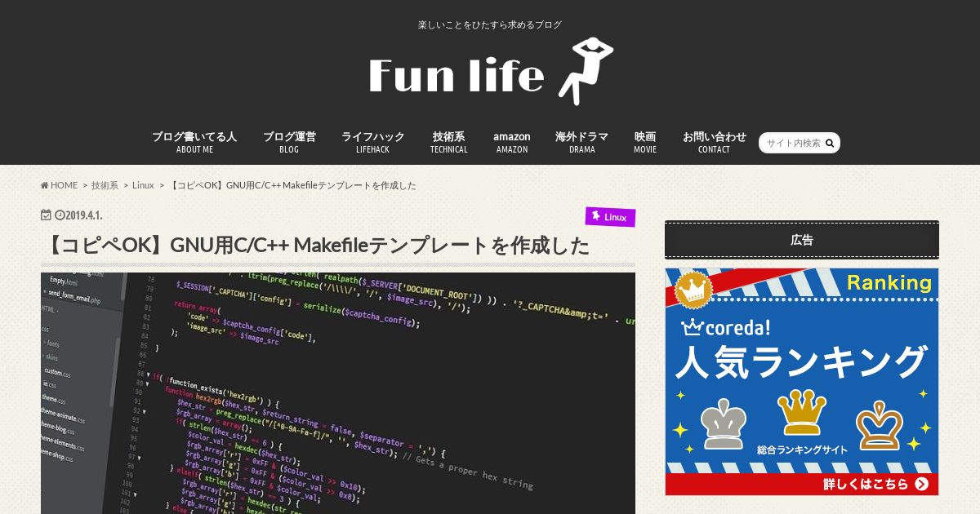
Task: Open お問い合わせ Contact menu item
Action: (715, 142)
